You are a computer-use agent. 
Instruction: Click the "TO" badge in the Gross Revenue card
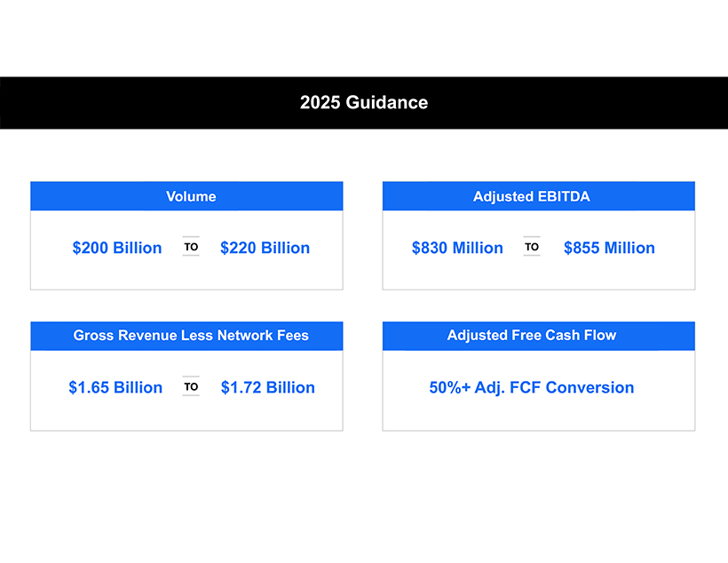pyautogui.click(x=191, y=386)
